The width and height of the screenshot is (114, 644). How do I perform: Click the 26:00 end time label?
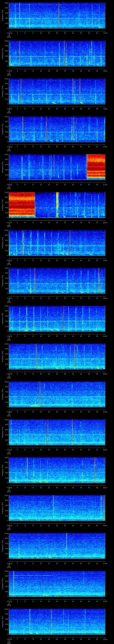coord(105,374)
